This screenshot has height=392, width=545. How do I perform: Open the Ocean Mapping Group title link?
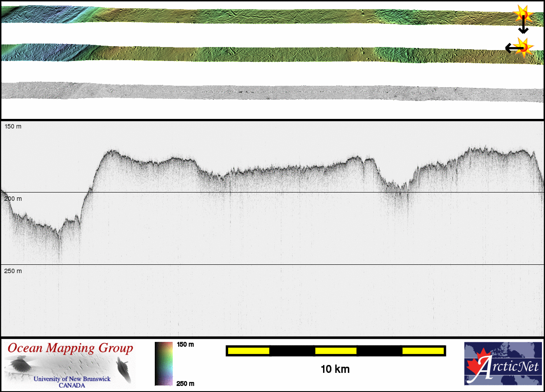click(x=70, y=348)
